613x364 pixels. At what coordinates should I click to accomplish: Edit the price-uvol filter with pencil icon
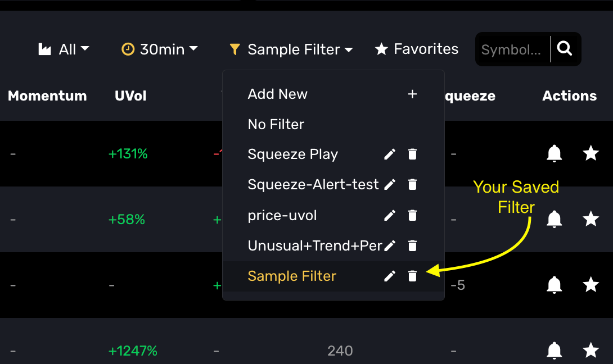[x=389, y=215]
